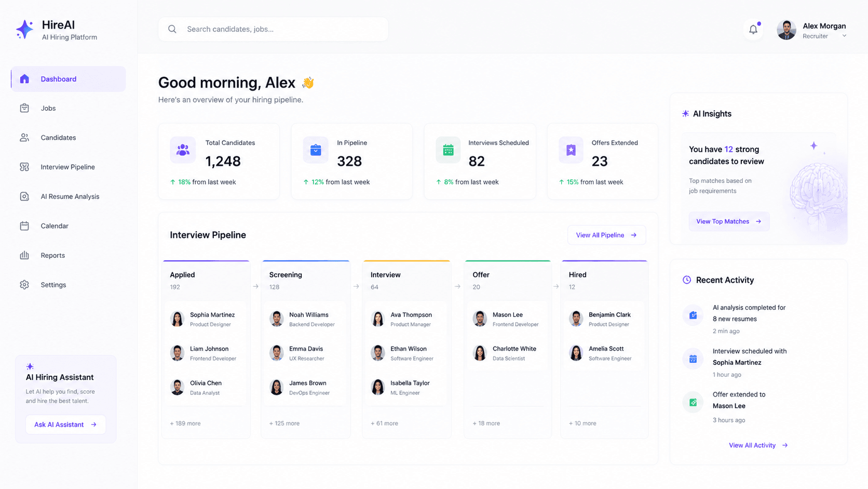This screenshot has width=868, height=489.
Task: Open the Reports section
Action: (68, 255)
